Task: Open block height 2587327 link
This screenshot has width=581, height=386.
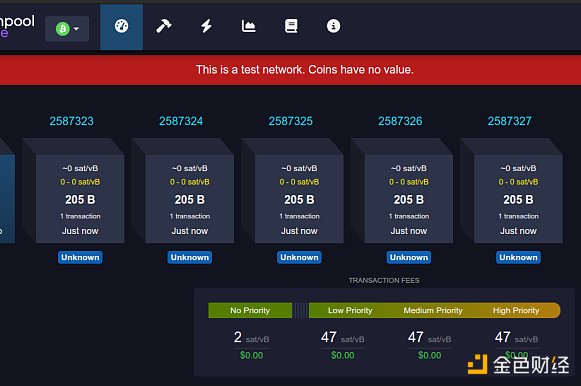Action: click(x=509, y=121)
